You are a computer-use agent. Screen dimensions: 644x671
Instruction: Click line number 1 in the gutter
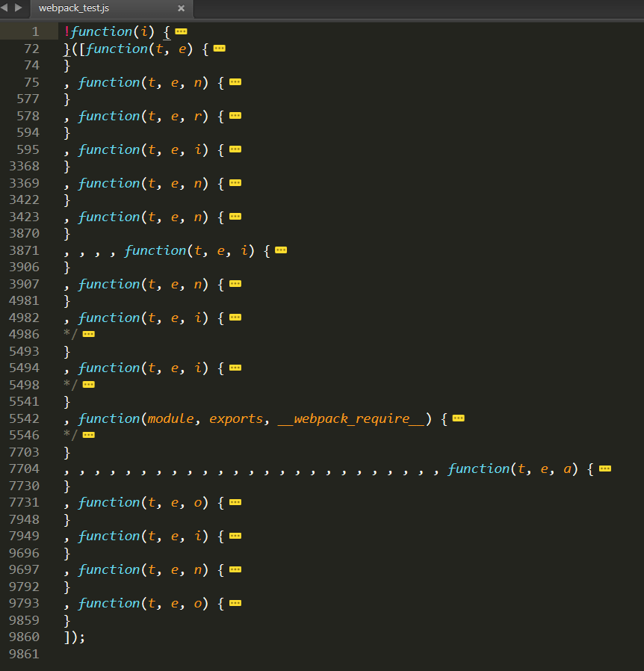[35, 31]
